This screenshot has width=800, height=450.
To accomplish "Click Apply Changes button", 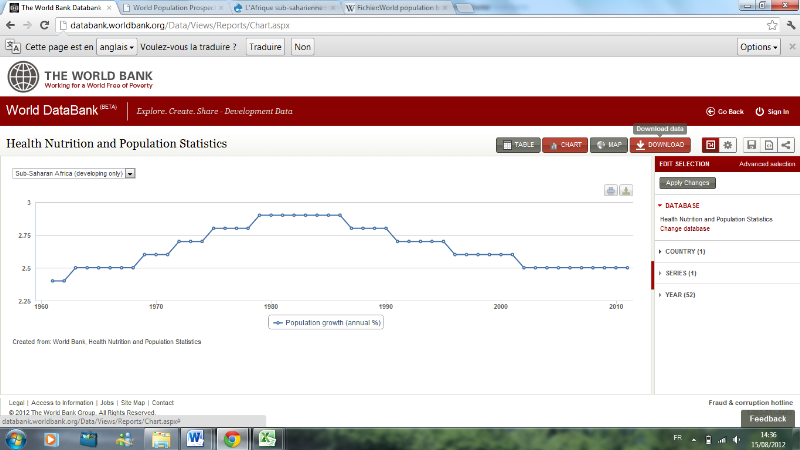I will 687,183.
